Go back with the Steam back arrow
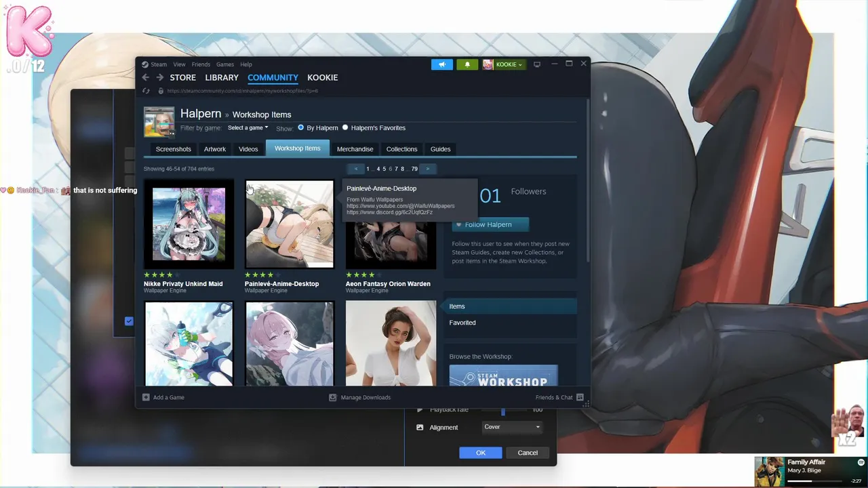The width and height of the screenshot is (868, 488). tap(145, 77)
